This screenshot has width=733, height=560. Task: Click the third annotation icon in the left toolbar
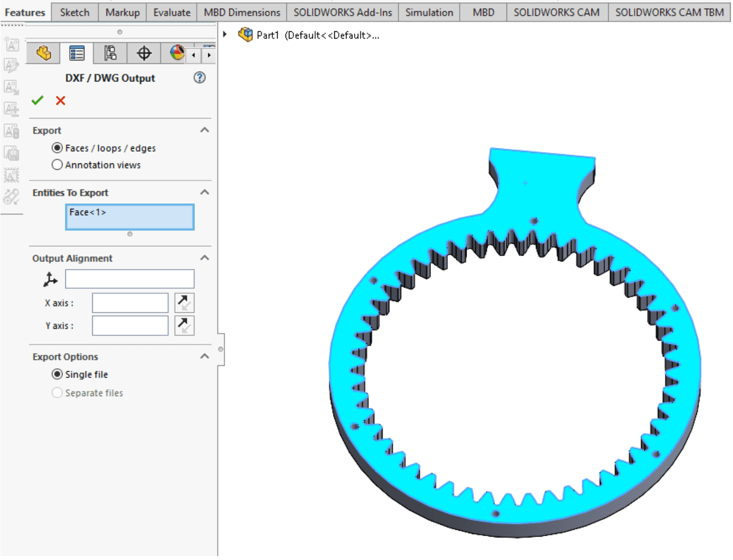coord(12,87)
